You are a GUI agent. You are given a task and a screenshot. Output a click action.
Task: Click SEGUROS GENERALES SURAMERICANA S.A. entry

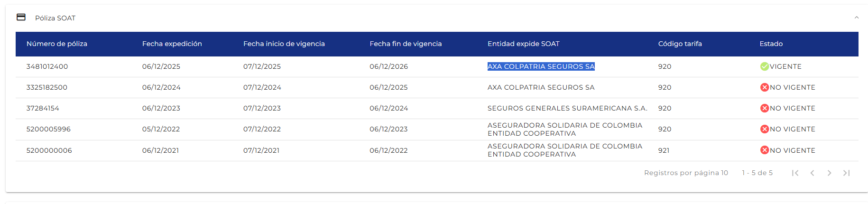pyautogui.click(x=567, y=108)
